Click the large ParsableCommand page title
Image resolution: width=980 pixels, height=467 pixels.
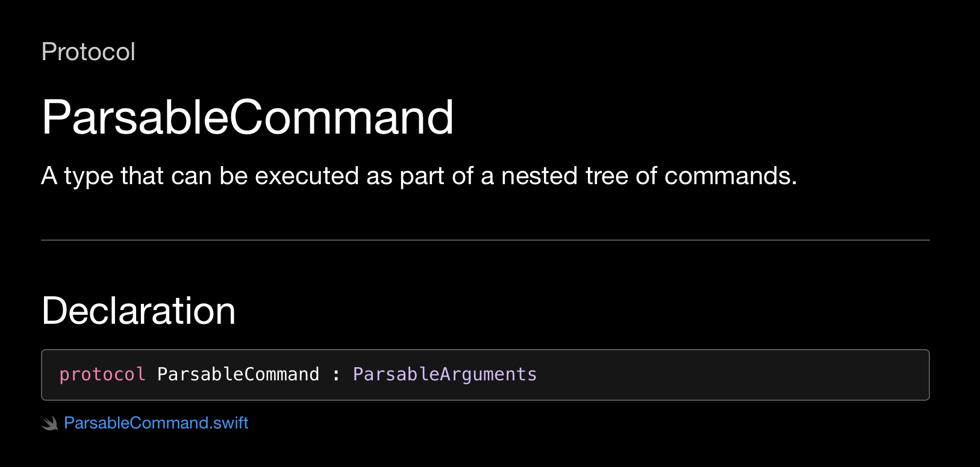pyautogui.click(x=248, y=117)
